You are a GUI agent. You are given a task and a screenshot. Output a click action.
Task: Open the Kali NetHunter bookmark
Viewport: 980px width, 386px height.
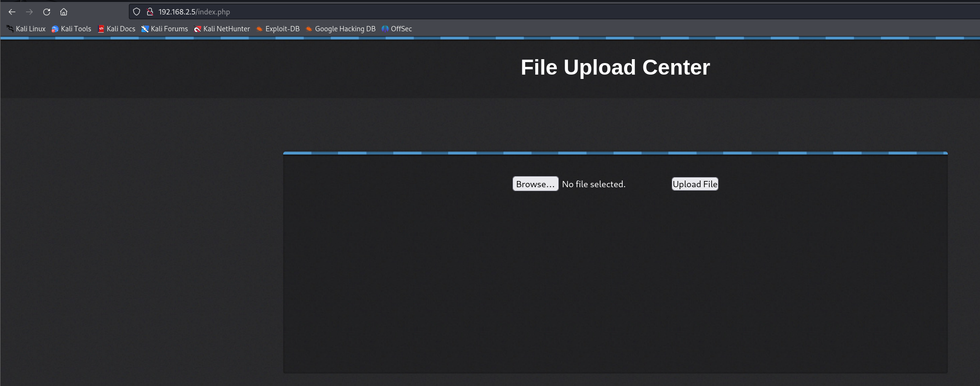(222, 29)
